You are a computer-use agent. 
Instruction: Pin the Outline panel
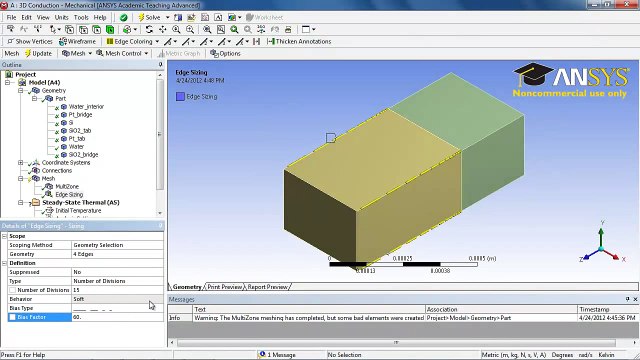click(160, 65)
